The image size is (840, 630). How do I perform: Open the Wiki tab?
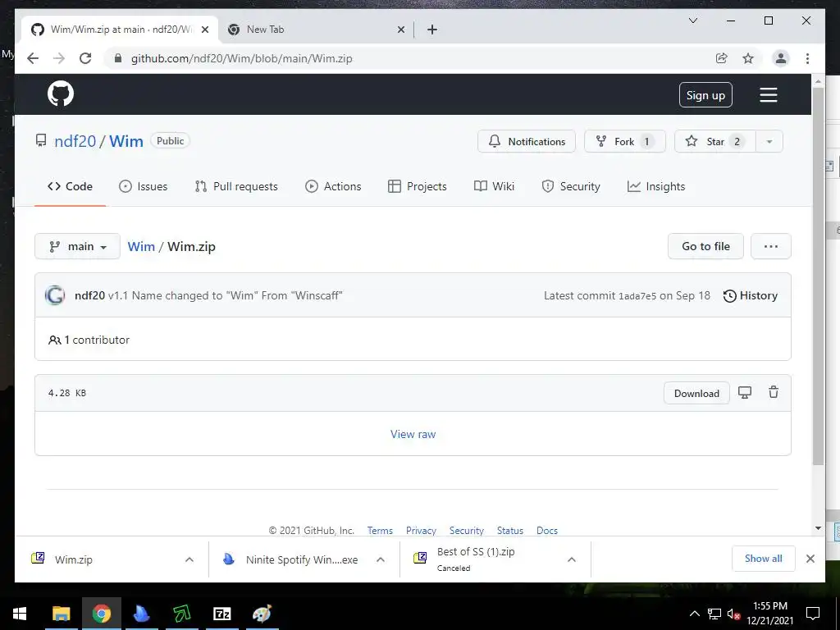click(495, 186)
